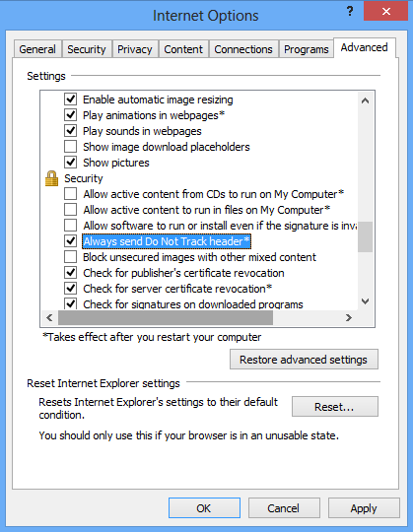Click the horizontal scrollbar thumb in settings list

click(x=166, y=317)
